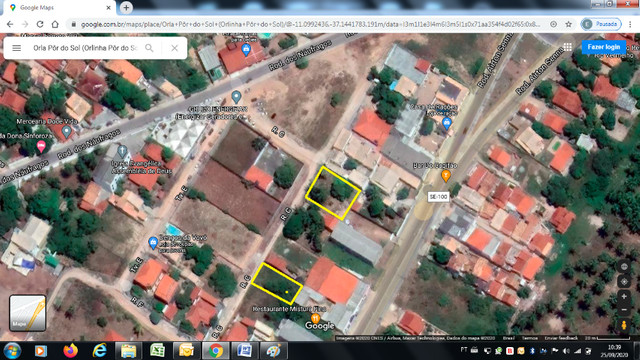Reload the page in Chrome
The image size is (640, 360).
[x=40, y=24]
